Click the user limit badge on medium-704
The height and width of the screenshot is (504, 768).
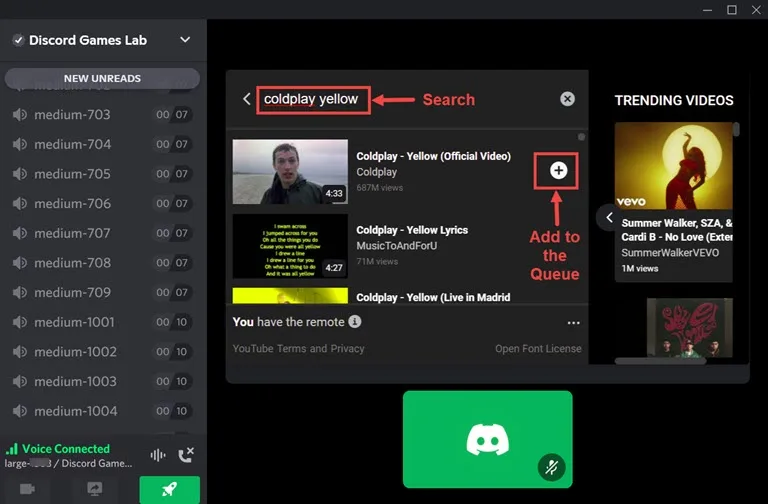(x=172, y=144)
